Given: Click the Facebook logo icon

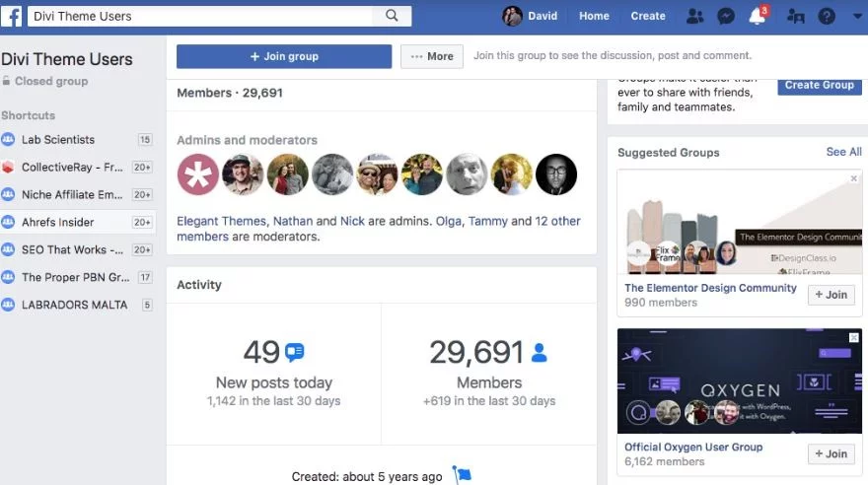Looking at the screenshot, I should coord(11,16).
